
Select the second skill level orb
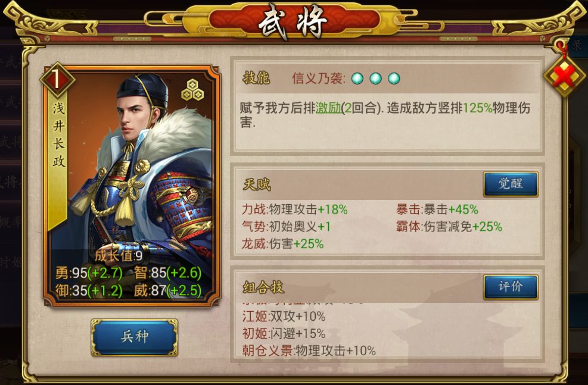pos(375,79)
